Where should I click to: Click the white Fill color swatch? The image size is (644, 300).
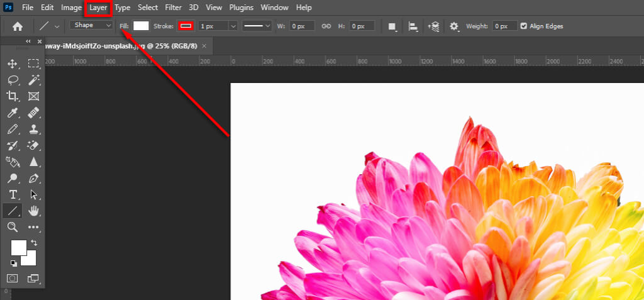pos(141,26)
